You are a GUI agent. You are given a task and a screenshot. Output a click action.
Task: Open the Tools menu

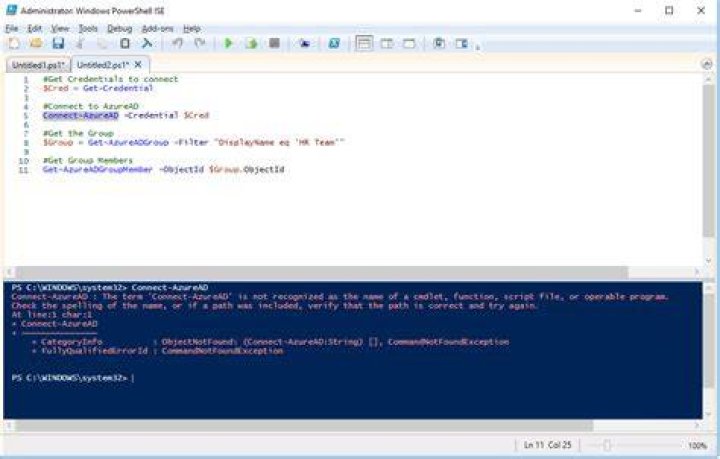(88, 29)
